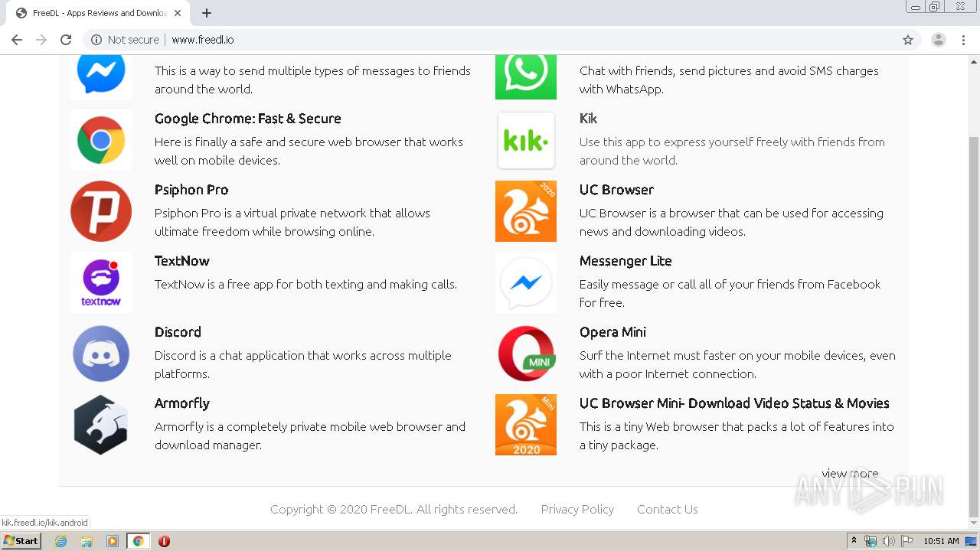Click the scrollbar up arrow
The width and height of the screenshot is (980, 551).
(974, 61)
